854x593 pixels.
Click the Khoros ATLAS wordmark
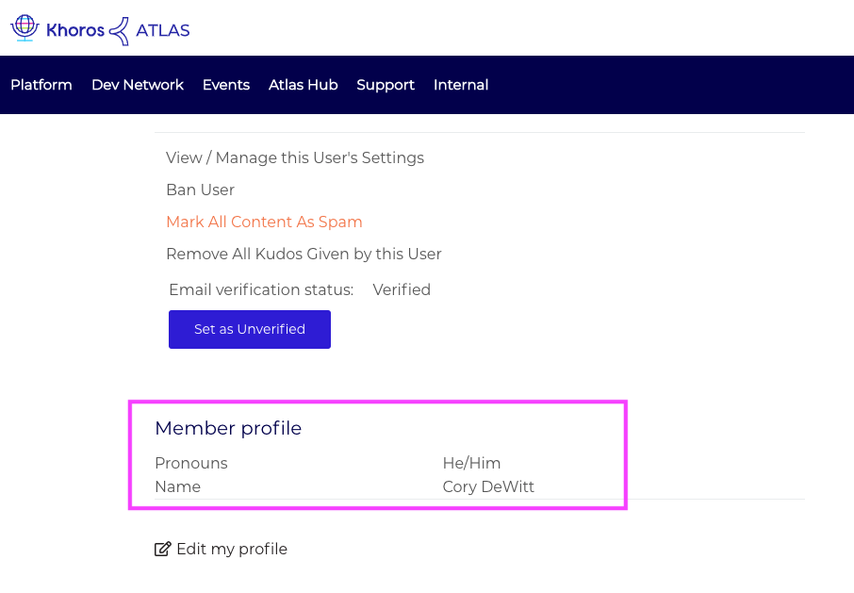[x=118, y=30]
